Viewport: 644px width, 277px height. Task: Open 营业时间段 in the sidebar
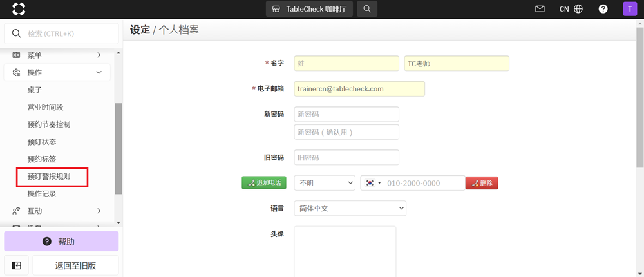point(46,107)
